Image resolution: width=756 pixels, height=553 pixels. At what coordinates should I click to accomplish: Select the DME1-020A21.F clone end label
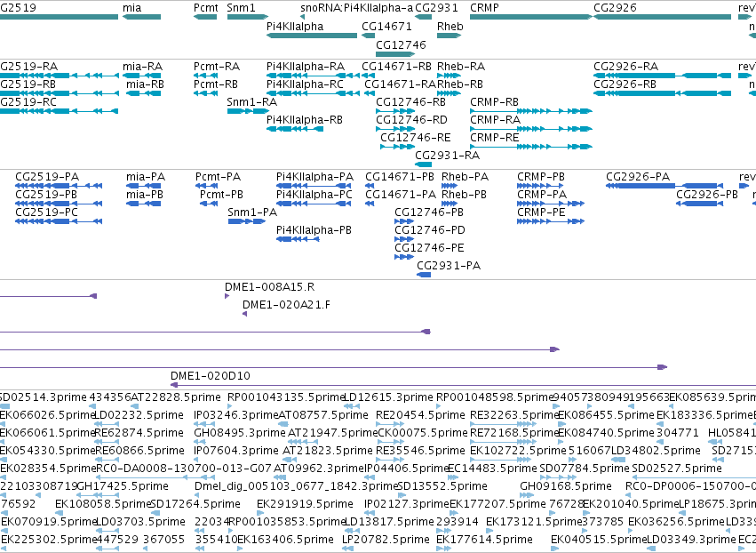[x=286, y=305]
